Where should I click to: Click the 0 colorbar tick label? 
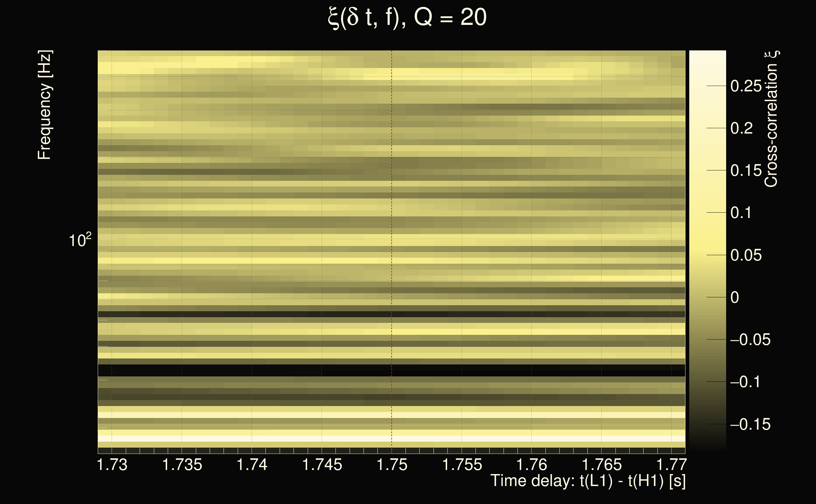click(x=735, y=297)
